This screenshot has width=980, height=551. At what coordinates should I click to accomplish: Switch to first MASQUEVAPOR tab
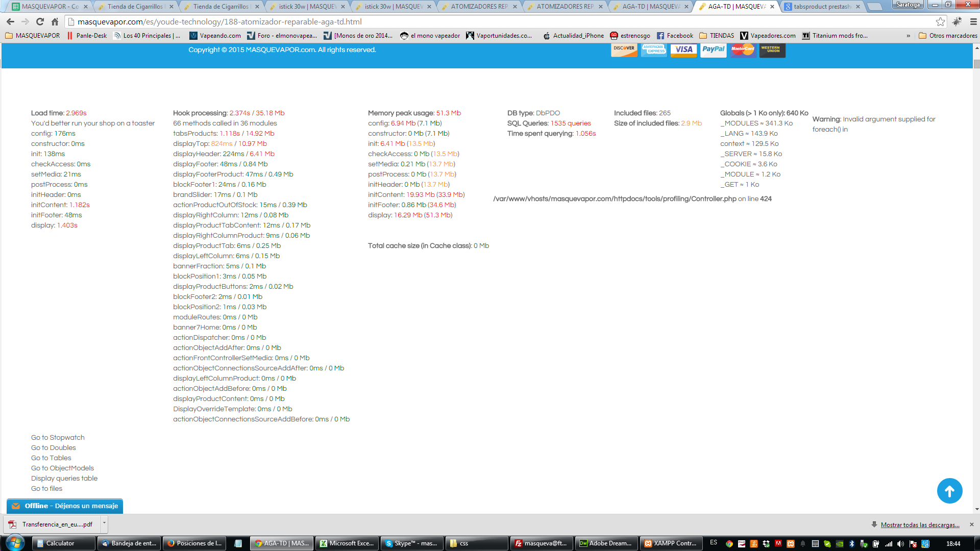pyautogui.click(x=50, y=7)
